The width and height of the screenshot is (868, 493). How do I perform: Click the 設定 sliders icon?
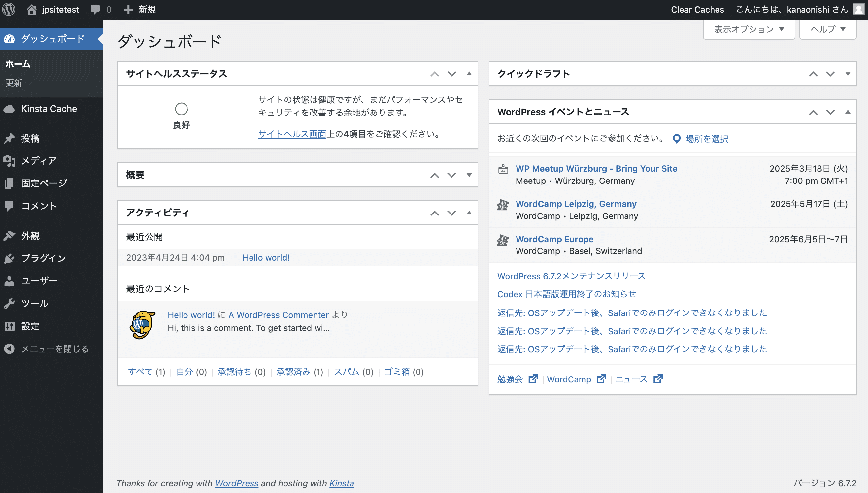(10, 326)
